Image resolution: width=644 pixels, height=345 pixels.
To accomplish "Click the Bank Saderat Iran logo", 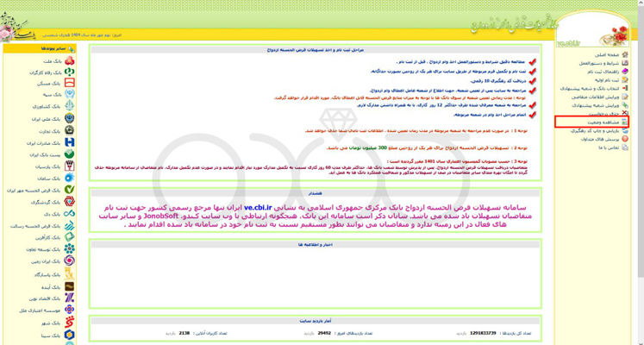I will (70, 142).
